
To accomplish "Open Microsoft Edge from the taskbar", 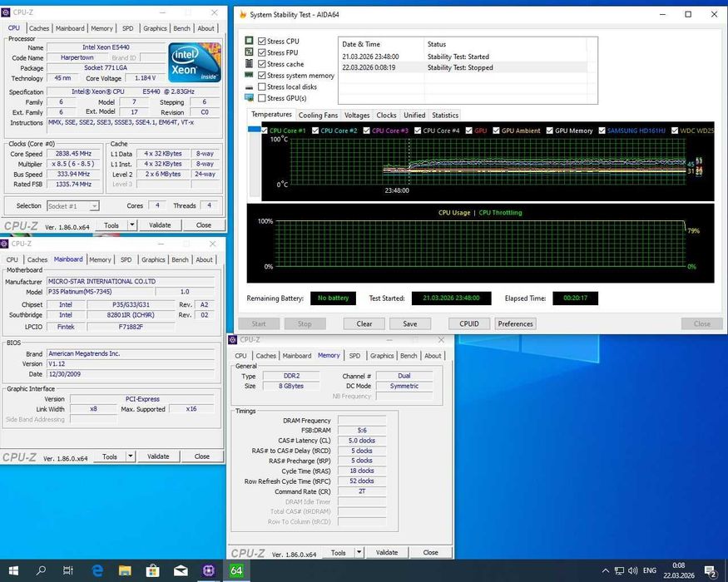I will click(x=97, y=570).
